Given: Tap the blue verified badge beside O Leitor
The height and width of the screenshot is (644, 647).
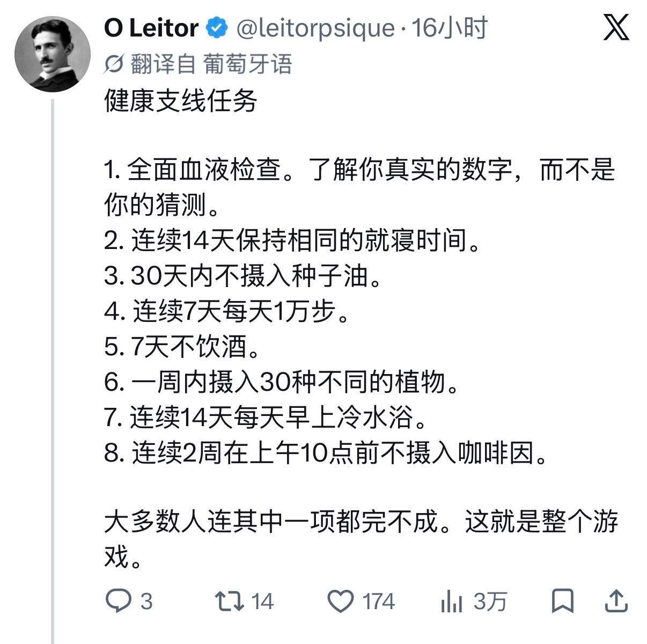Looking at the screenshot, I should tap(217, 28).
